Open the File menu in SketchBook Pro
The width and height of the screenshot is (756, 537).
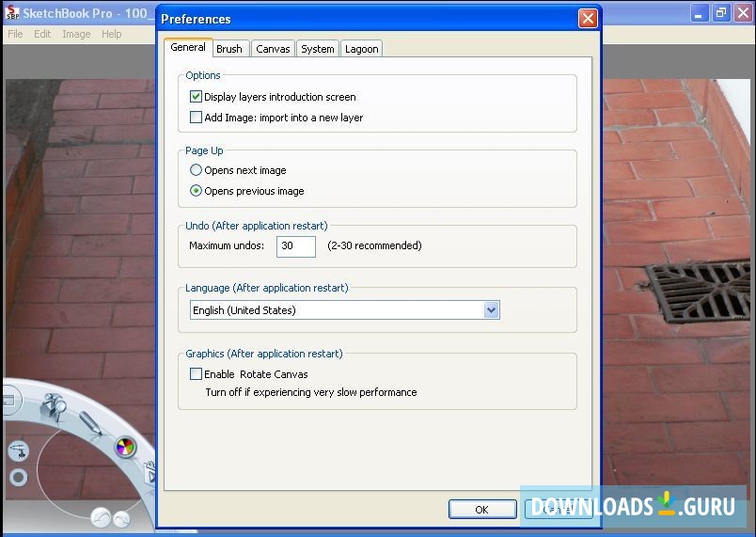point(15,34)
